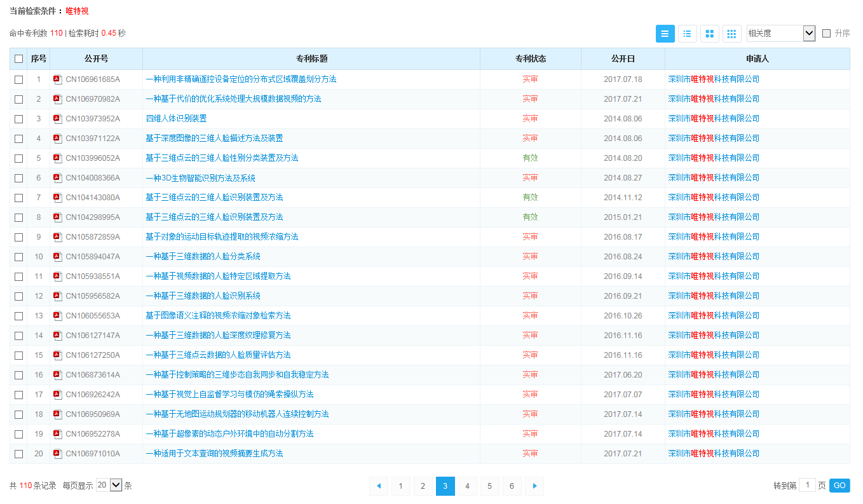Enable the 升序 ascending order checkbox
This screenshot has height=504, width=863.
coord(826,34)
